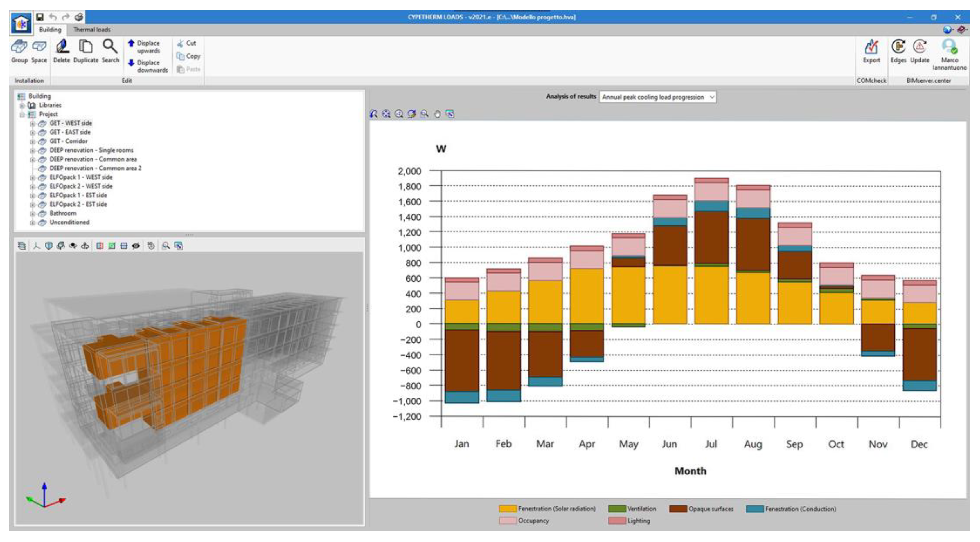This screenshot has height=542, width=980.
Task: Expand the Libraries tree node
Action: 22,105
